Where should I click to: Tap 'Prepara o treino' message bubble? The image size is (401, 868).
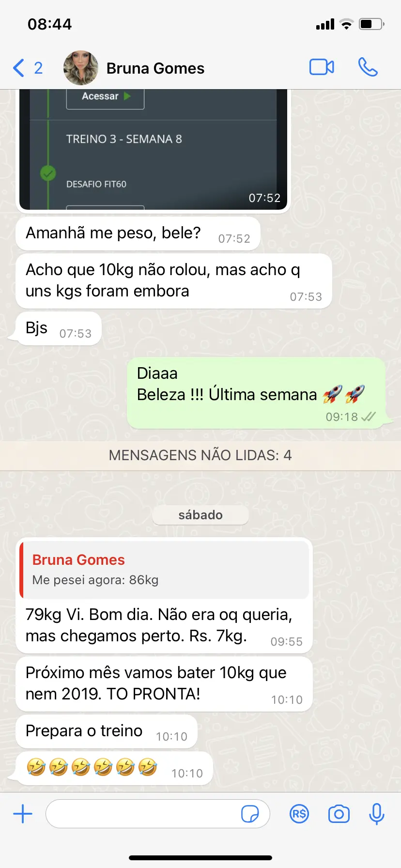point(107,731)
